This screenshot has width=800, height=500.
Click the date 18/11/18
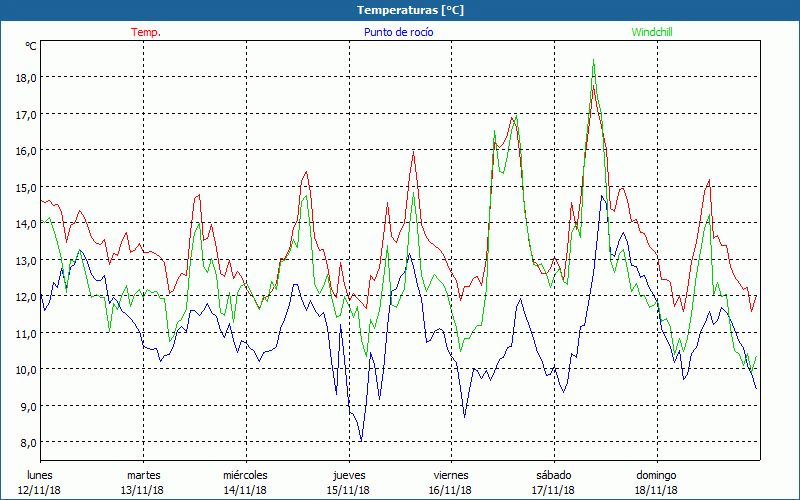pyautogui.click(x=656, y=490)
